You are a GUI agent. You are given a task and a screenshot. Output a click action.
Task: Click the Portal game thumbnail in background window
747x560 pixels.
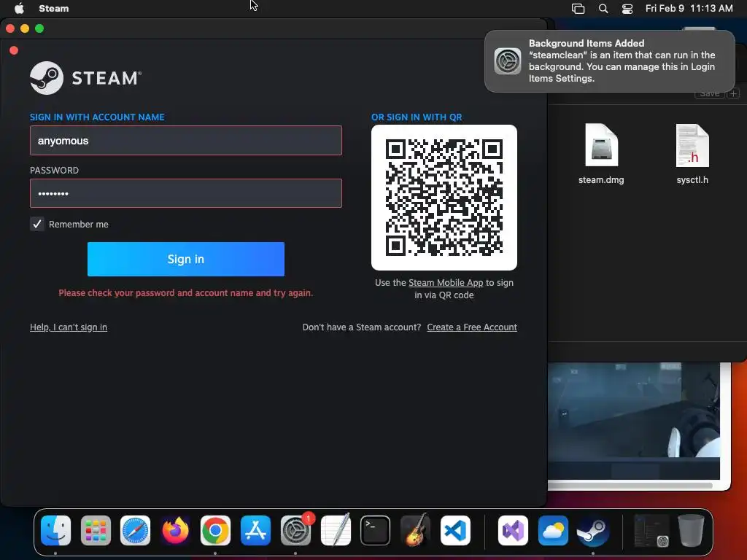coord(634,421)
